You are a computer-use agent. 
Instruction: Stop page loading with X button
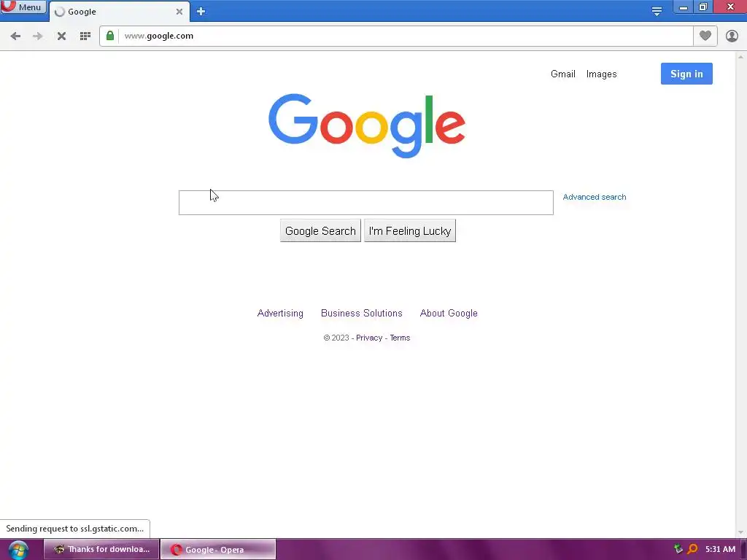(x=61, y=36)
